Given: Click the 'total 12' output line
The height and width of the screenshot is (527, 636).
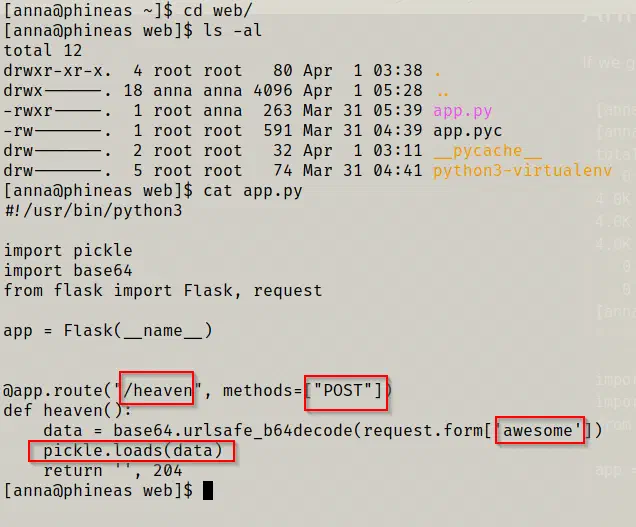Looking at the screenshot, I should [x=43, y=51].
